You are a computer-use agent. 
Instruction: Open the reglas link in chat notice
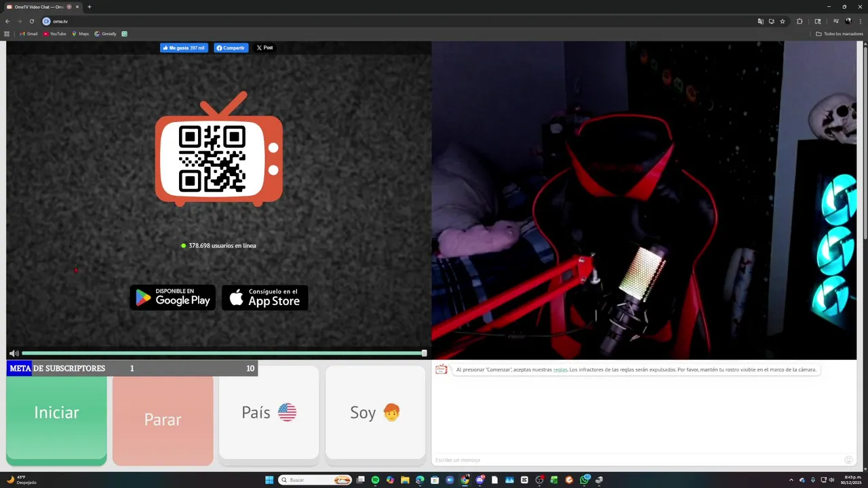pyautogui.click(x=560, y=370)
